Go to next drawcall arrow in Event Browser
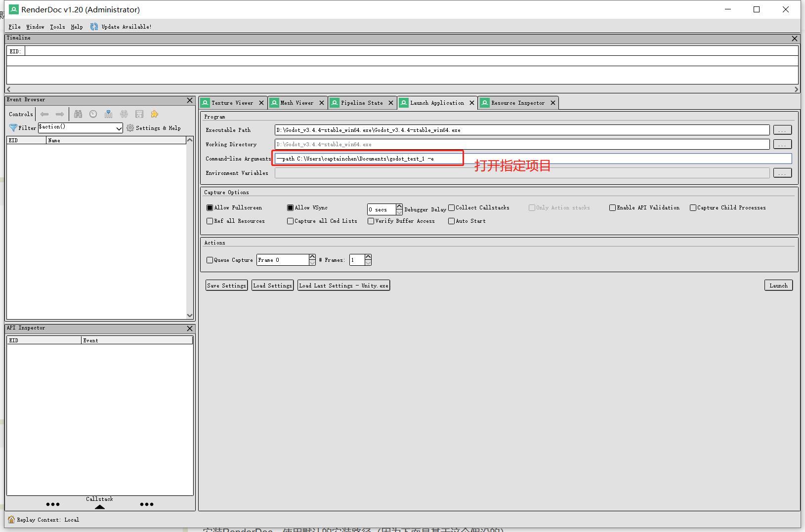The height and width of the screenshot is (532, 805). click(x=60, y=114)
